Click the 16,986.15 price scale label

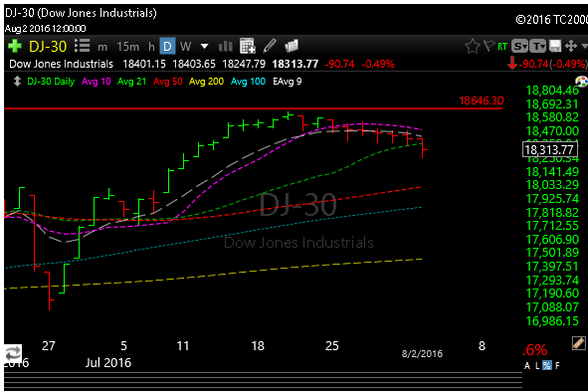coord(552,321)
